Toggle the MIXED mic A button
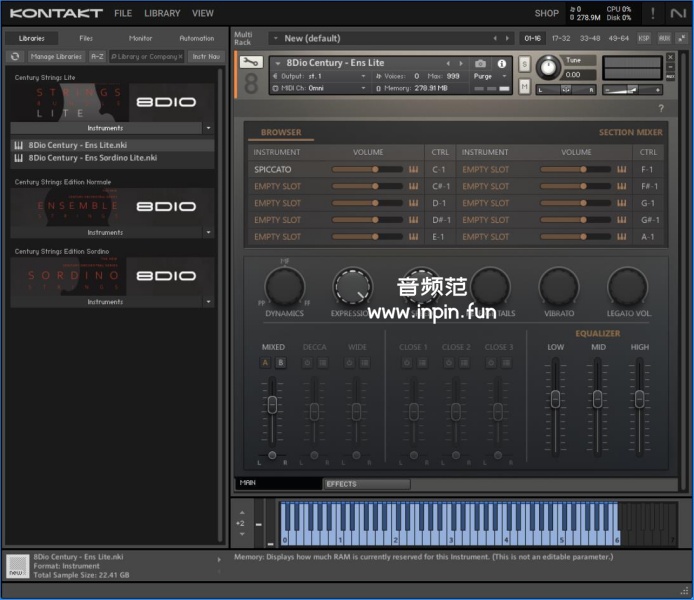Screen dimensions: 694x600 [x=266, y=363]
